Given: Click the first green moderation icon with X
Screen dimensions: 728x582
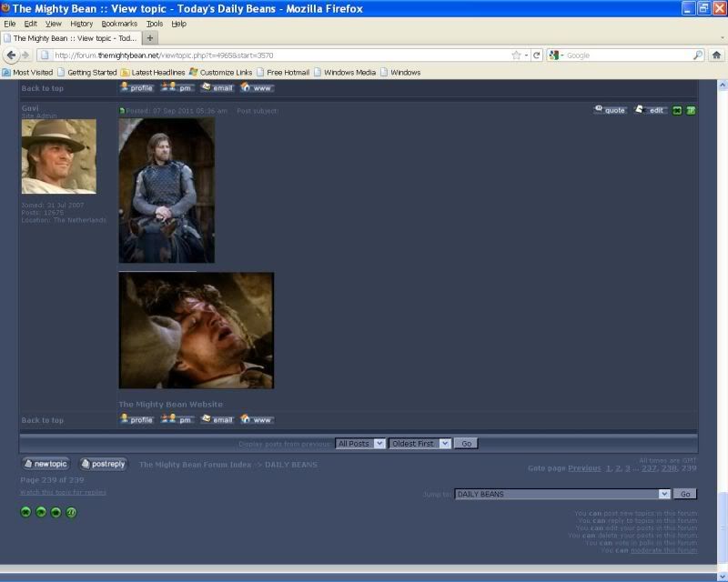Looking at the screenshot, I should tap(26, 512).
